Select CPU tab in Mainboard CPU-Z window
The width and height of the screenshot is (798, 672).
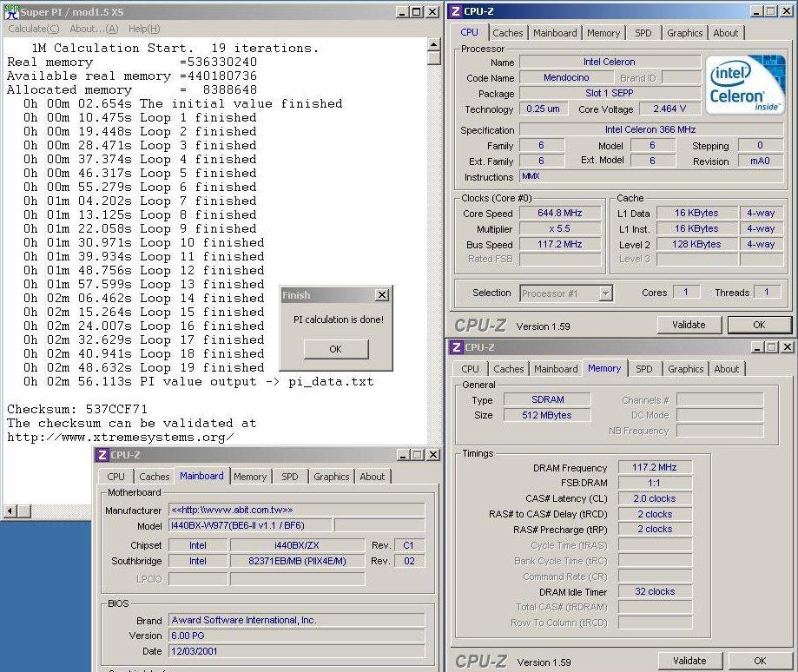(x=116, y=477)
